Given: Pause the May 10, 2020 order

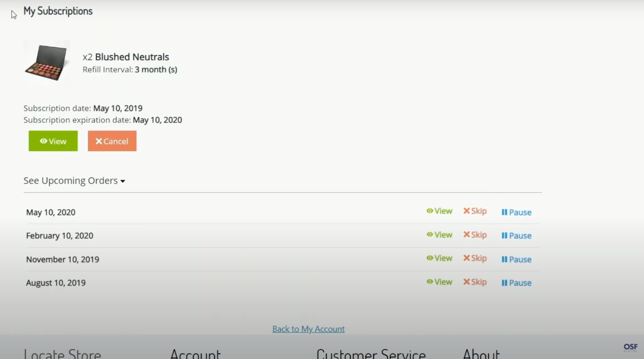Looking at the screenshot, I should pyautogui.click(x=516, y=212).
